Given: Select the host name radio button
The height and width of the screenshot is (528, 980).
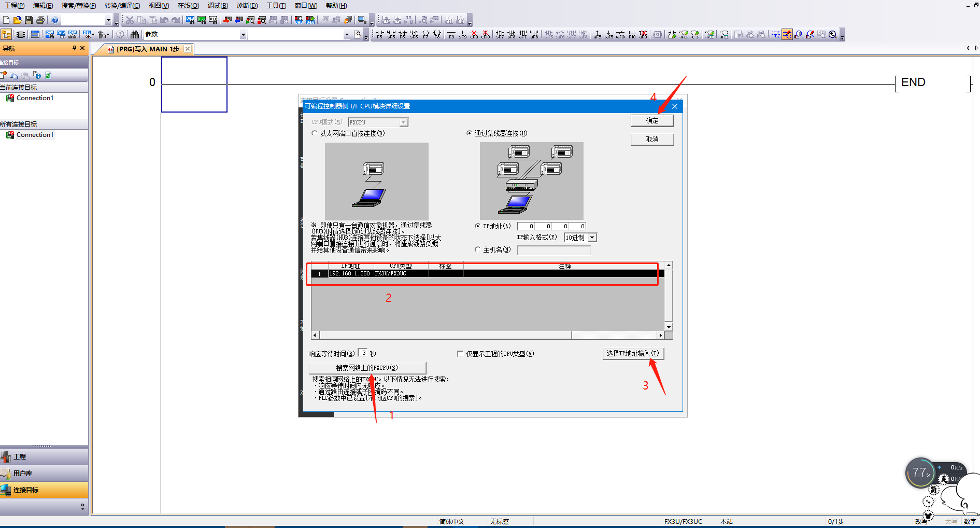Looking at the screenshot, I should (478, 249).
